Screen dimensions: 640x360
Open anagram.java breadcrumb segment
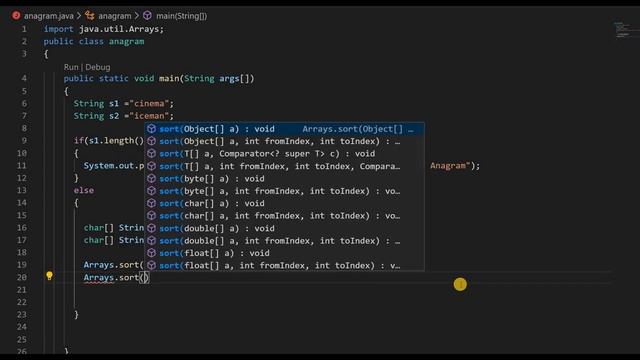pyautogui.click(x=49, y=16)
